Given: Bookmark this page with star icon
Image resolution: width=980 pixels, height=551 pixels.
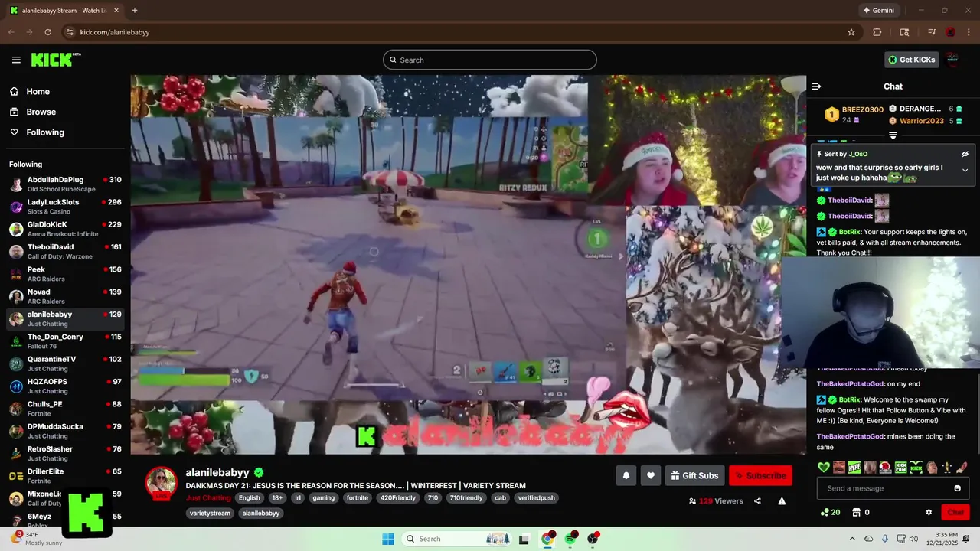Looking at the screenshot, I should 851,32.
